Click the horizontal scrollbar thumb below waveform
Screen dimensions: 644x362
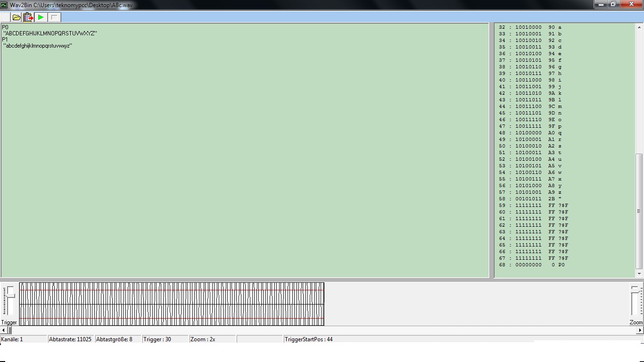(9, 330)
